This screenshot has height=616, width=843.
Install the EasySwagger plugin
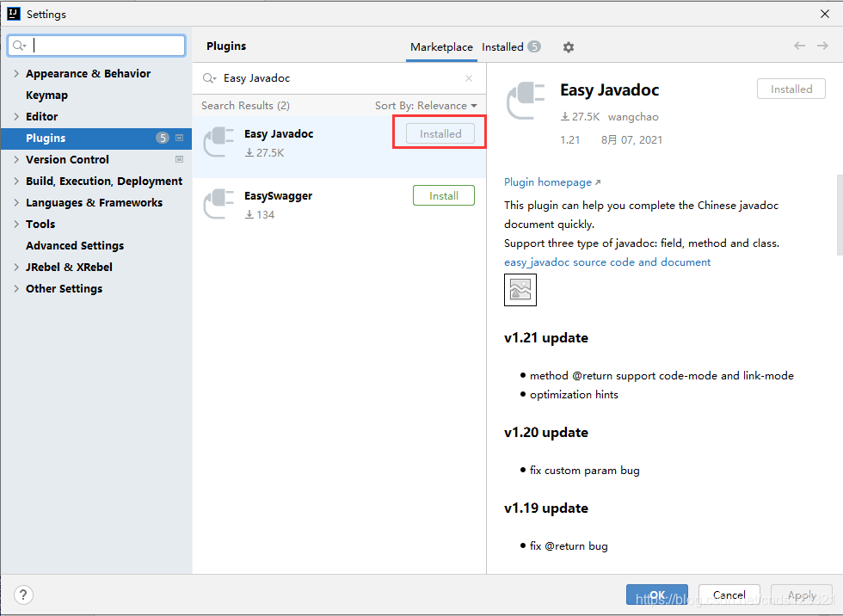click(x=444, y=195)
